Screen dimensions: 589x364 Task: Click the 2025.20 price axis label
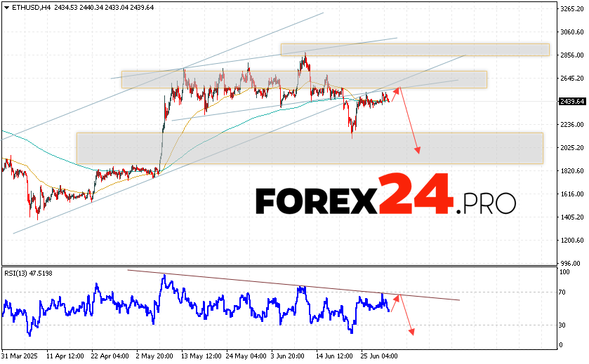pos(571,148)
